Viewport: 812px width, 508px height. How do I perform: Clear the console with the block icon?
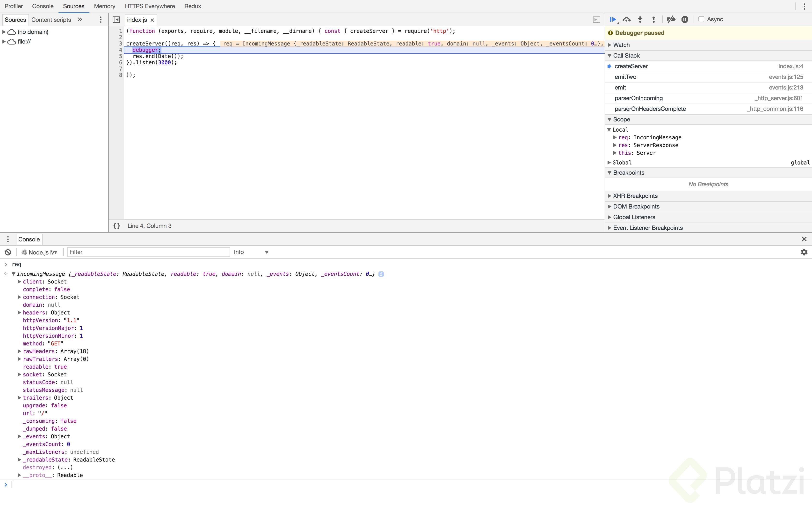(x=8, y=252)
